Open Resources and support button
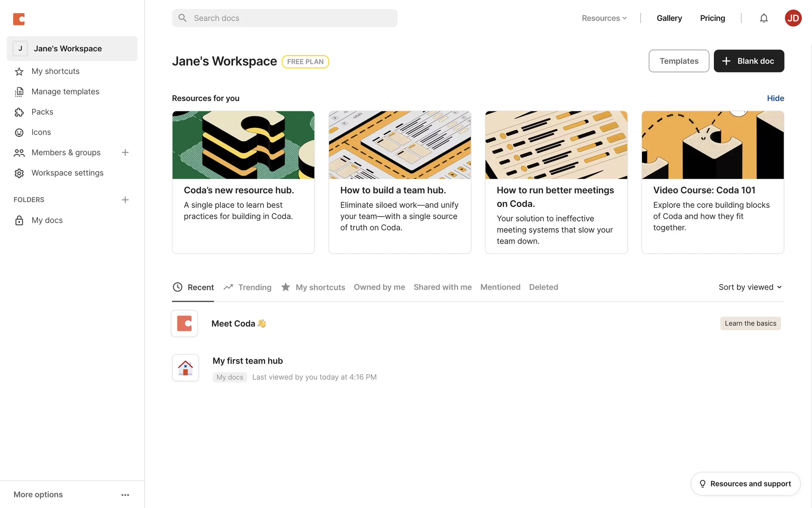812x508 pixels. pos(745,483)
